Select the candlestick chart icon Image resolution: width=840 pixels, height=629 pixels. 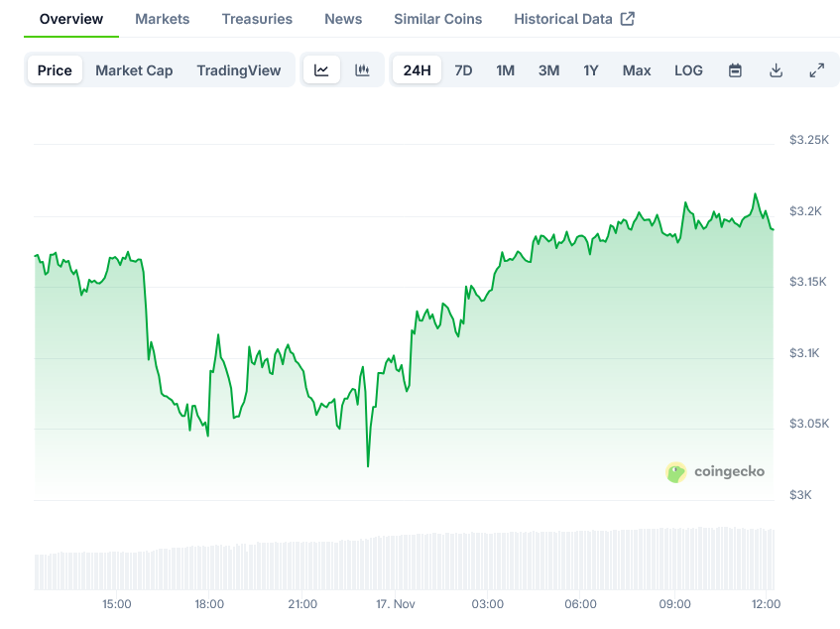click(363, 69)
